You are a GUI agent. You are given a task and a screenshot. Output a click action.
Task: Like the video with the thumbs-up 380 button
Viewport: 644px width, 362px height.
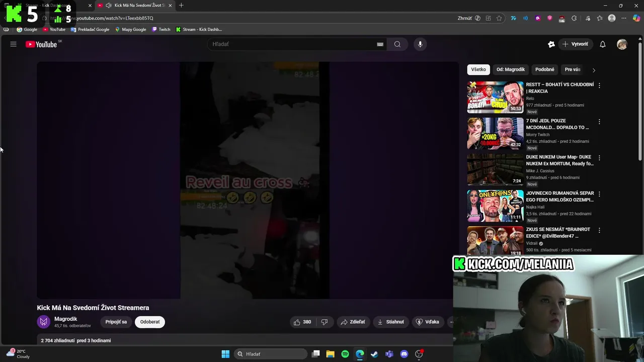(302, 322)
